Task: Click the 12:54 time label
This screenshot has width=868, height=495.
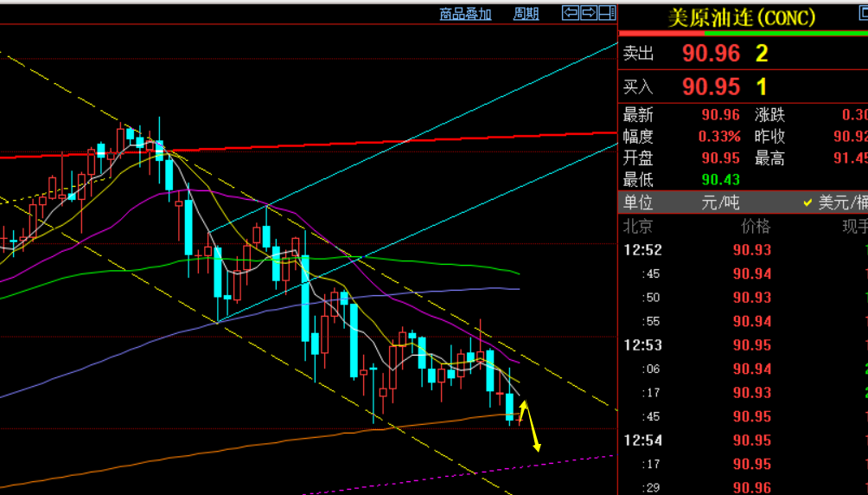Action: (x=642, y=440)
